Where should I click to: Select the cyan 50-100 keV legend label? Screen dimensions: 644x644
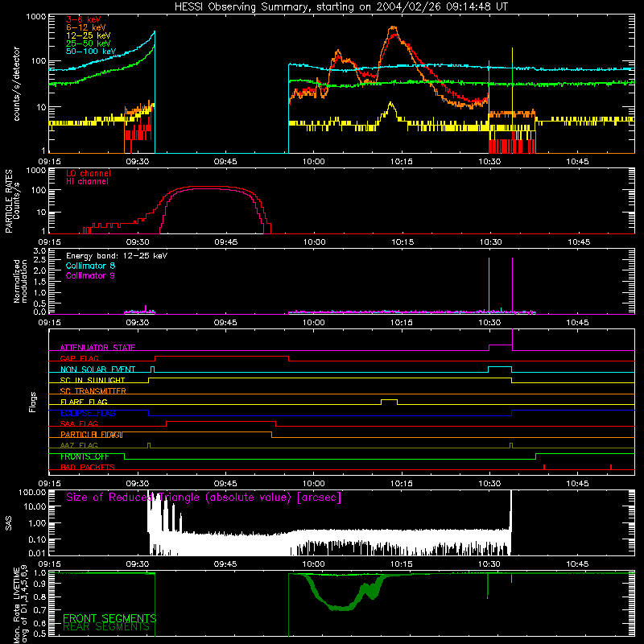[x=91, y=52]
